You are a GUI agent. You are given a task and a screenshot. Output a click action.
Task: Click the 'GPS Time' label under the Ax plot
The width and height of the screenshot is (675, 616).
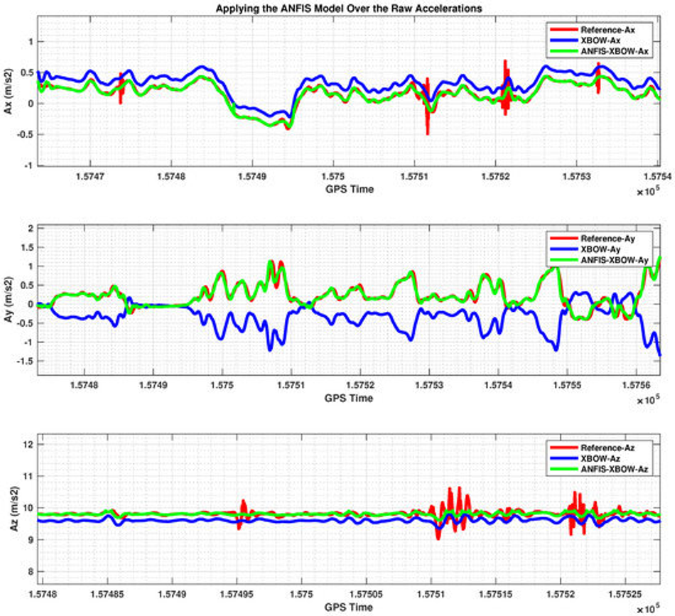349,189
